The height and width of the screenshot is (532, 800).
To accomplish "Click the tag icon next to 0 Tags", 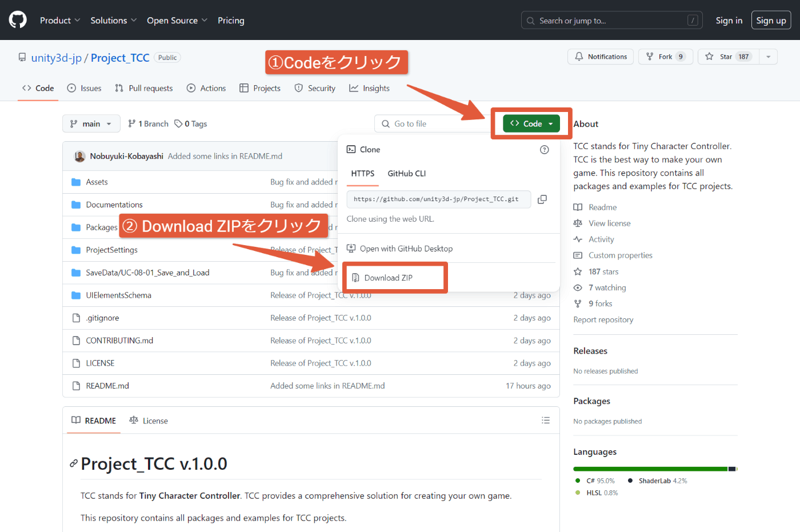I will [178, 123].
